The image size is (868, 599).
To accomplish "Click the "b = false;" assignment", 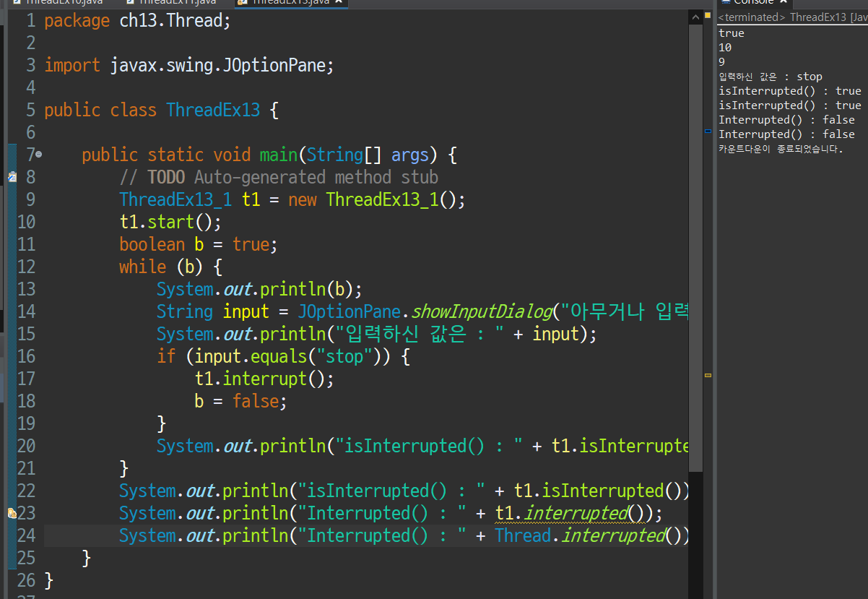I will click(241, 402).
